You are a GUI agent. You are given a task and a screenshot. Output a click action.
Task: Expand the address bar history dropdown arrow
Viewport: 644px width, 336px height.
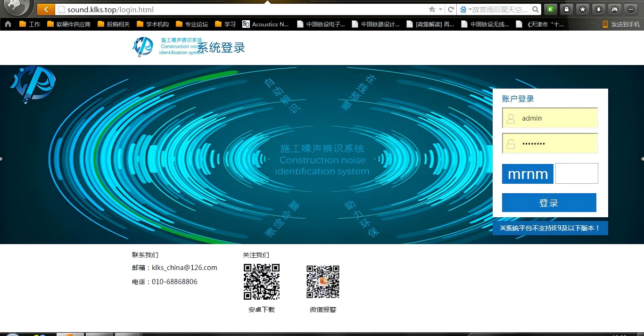coord(441,9)
